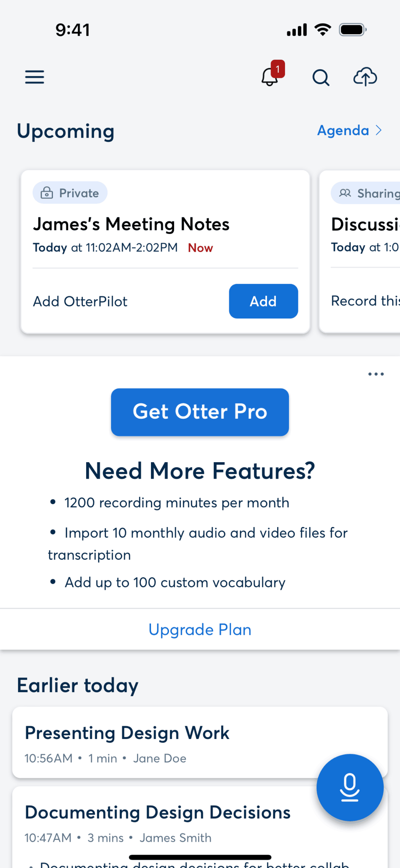Tap the 9:41 clock in status bar
Screen dimensions: 400x868
point(73,30)
